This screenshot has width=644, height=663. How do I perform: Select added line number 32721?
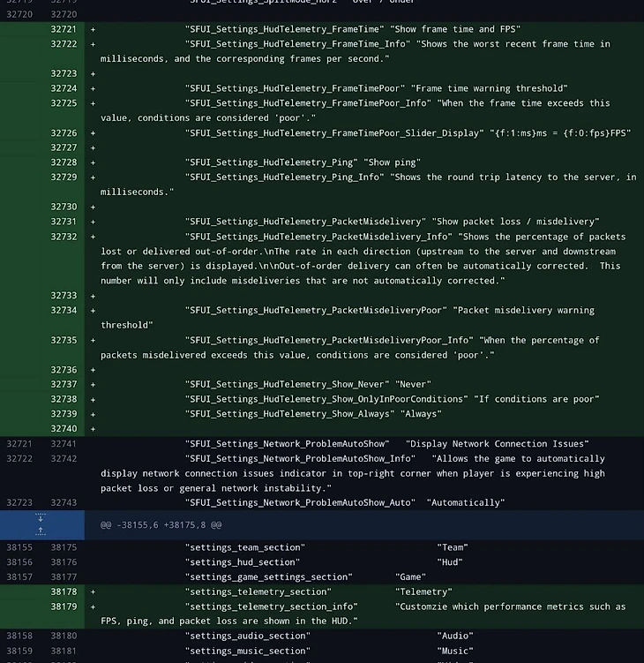(64, 29)
